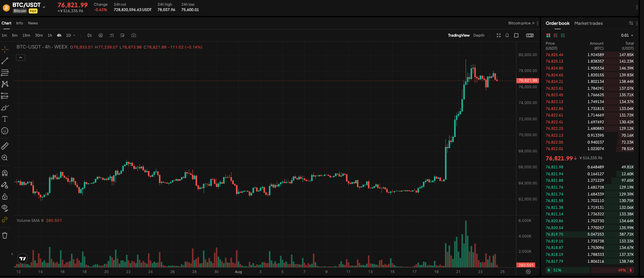Switch to the Market trades tab
The height and width of the screenshot is (278, 644).
pyautogui.click(x=589, y=23)
